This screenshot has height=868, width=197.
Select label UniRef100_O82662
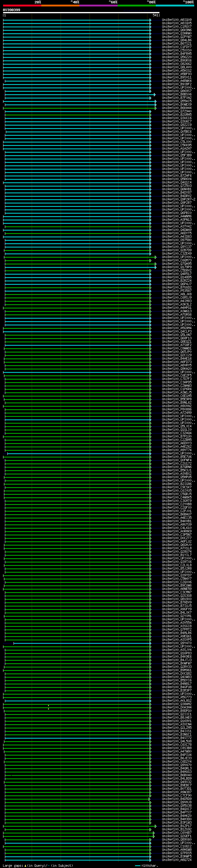[177, 64]
